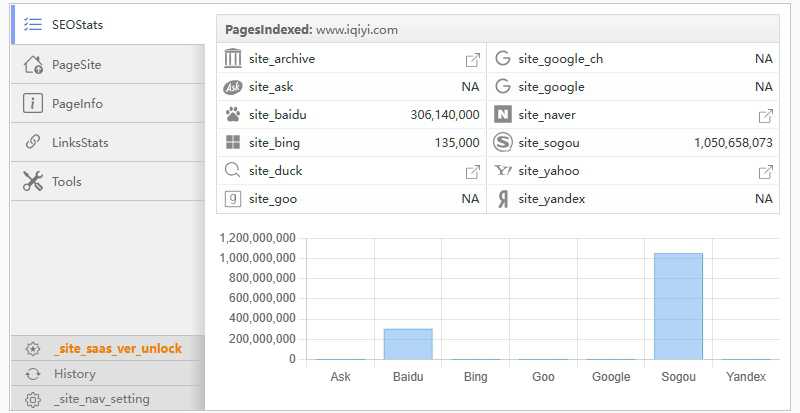Click the Sogou bar in the chart
Screen dimensions: 800x413
tap(678, 306)
